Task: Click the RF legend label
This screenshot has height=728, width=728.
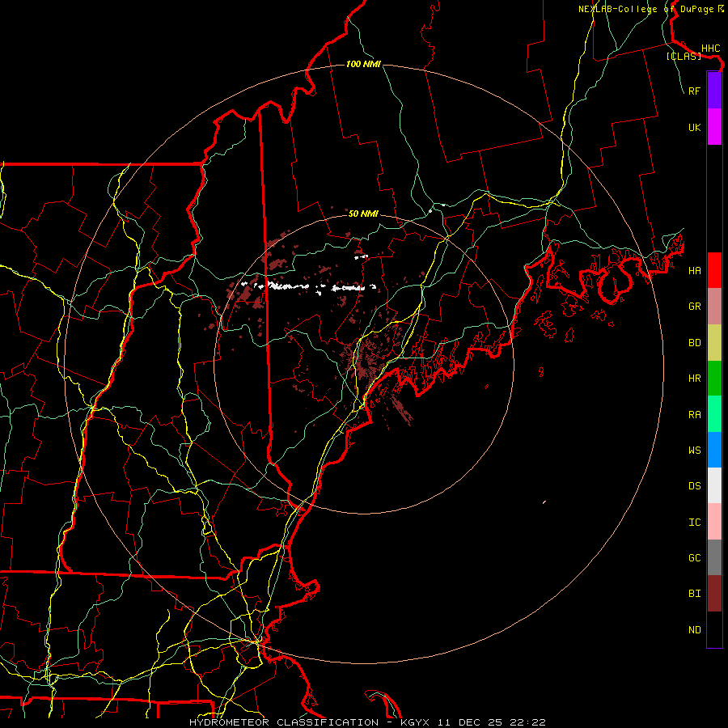Action: [x=694, y=91]
